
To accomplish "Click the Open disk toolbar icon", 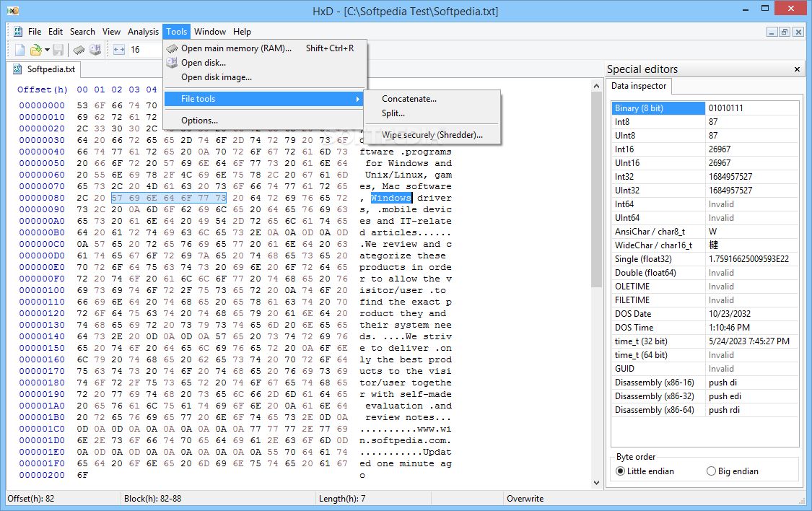I will [95, 50].
